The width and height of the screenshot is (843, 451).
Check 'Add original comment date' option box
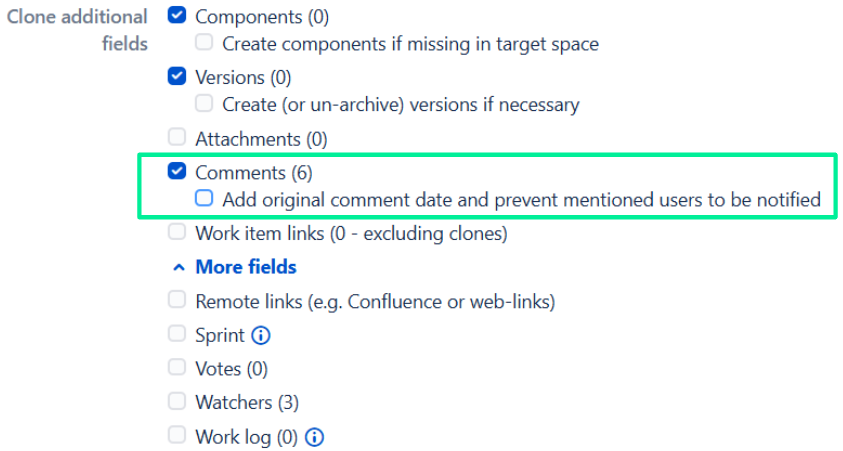click(x=204, y=198)
